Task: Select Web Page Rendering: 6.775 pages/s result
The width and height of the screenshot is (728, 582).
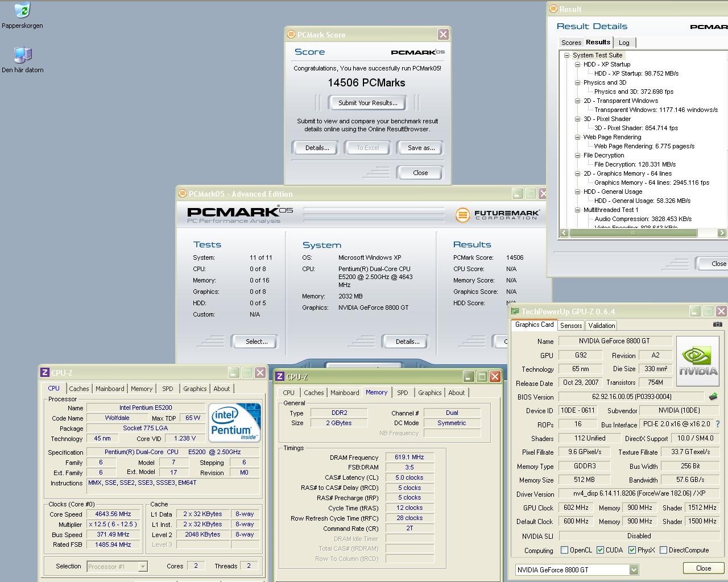Action: click(644, 146)
